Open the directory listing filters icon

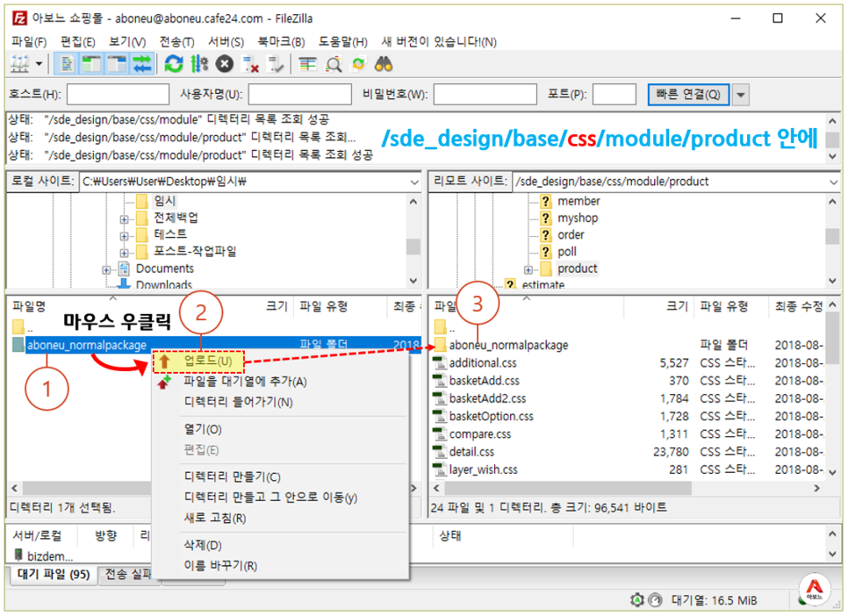click(x=307, y=64)
